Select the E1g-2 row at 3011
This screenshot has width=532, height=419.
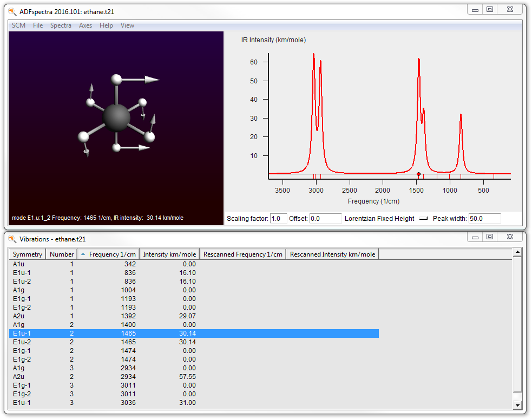pos(194,394)
